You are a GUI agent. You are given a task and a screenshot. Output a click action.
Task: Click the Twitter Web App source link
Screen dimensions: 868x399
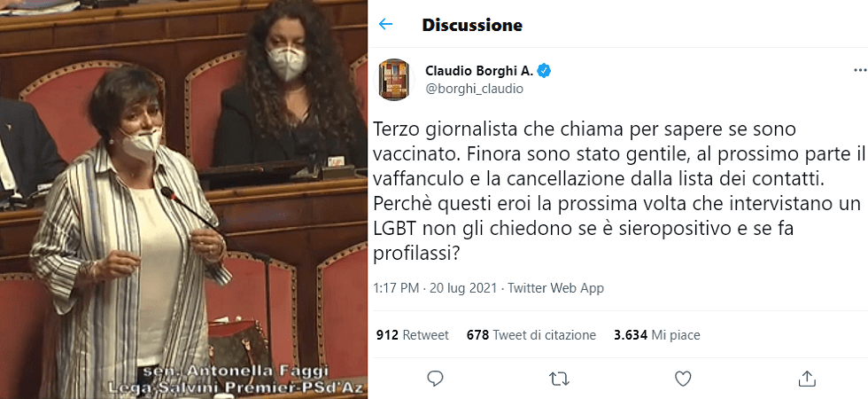click(x=555, y=288)
